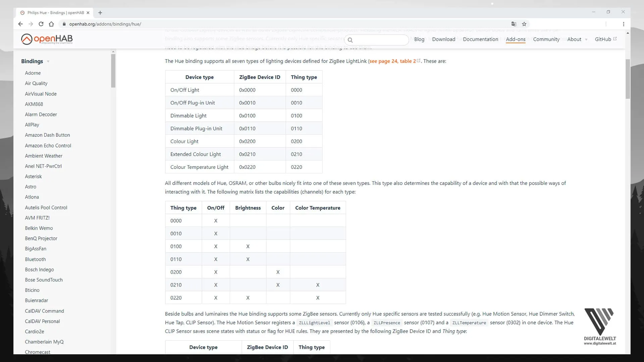Open the browser home page icon
644x362 pixels.
pyautogui.click(x=51, y=24)
